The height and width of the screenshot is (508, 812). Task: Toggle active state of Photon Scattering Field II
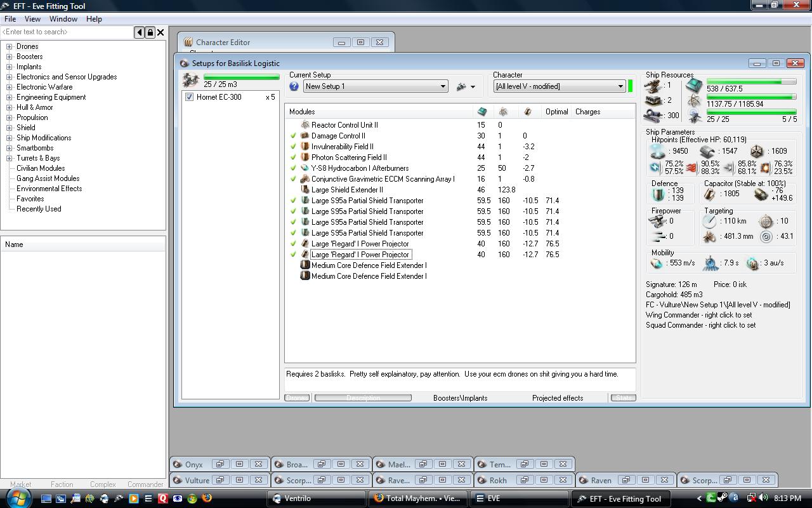tap(293, 157)
